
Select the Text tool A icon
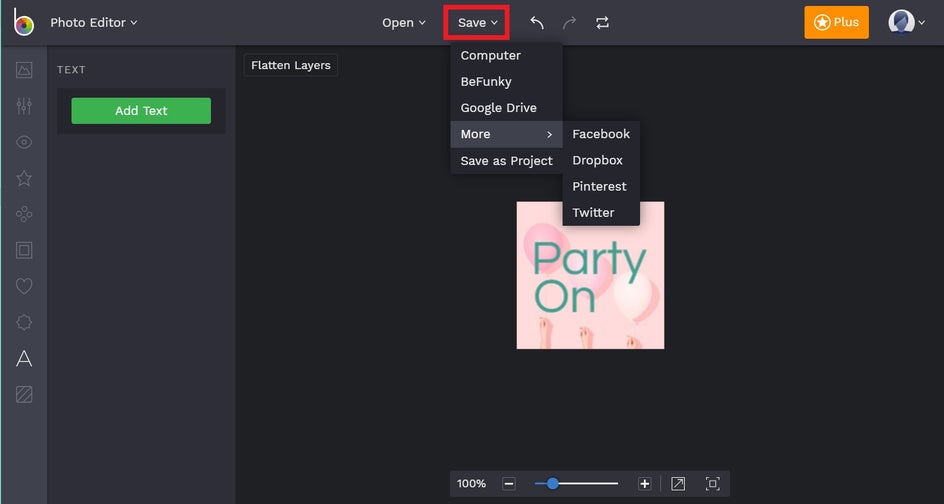point(24,359)
